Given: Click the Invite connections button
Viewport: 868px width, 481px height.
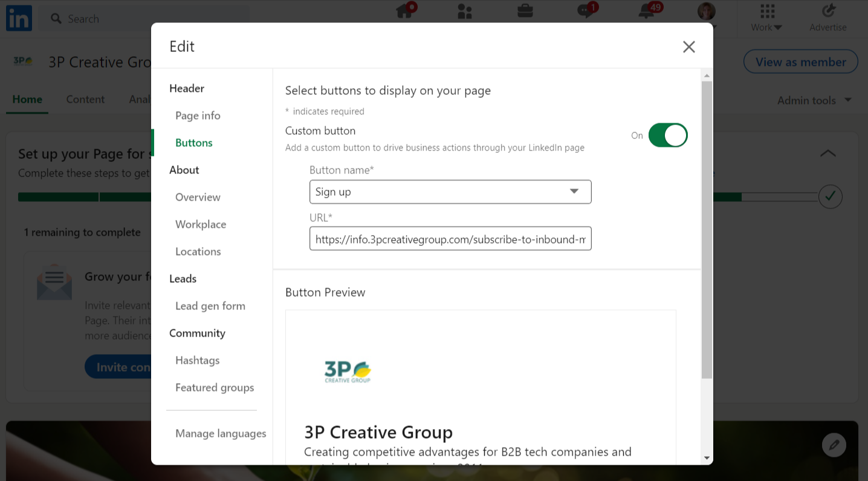Looking at the screenshot, I should (x=118, y=367).
